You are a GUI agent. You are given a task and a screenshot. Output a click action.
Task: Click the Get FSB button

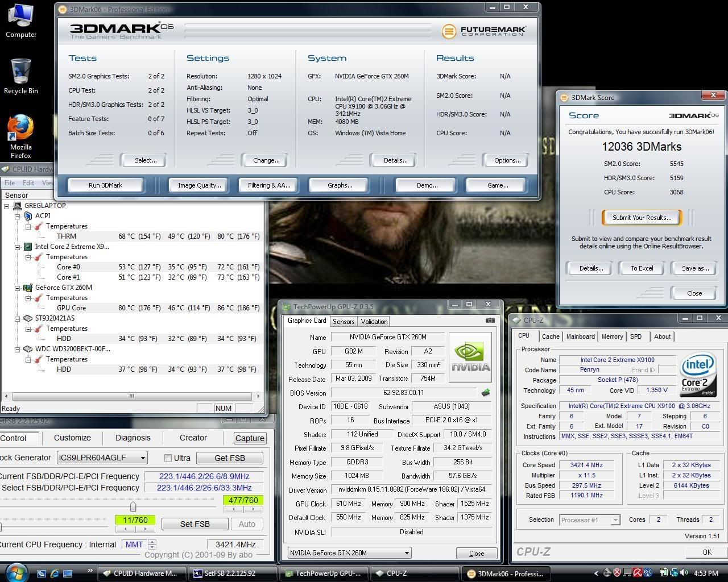(230, 458)
